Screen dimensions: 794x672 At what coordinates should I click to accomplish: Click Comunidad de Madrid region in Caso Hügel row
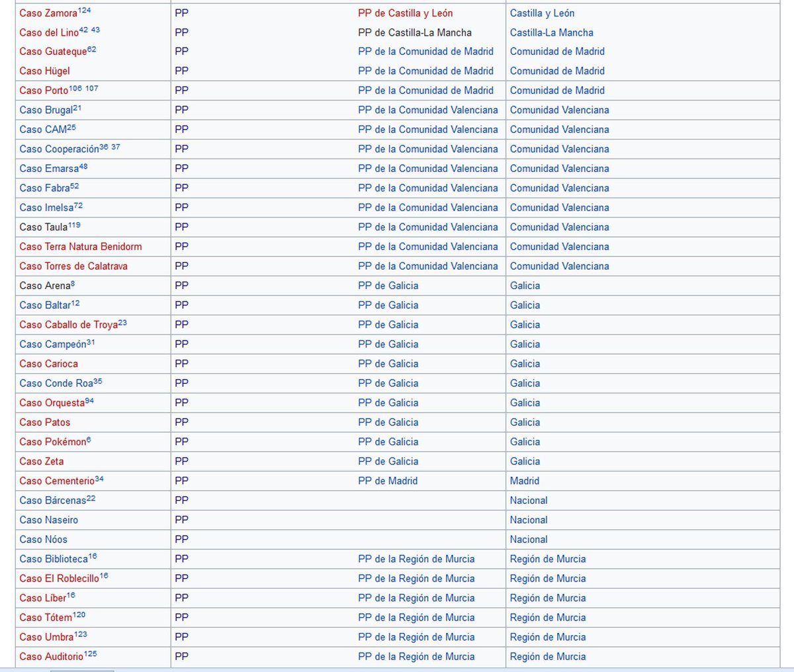[x=557, y=71]
